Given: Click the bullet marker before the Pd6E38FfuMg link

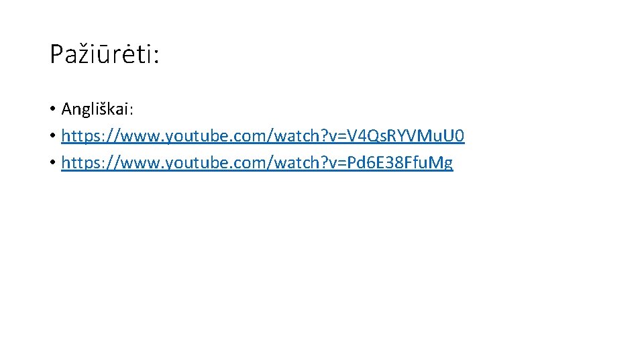Looking at the screenshot, I should pyautogui.click(x=52, y=162).
